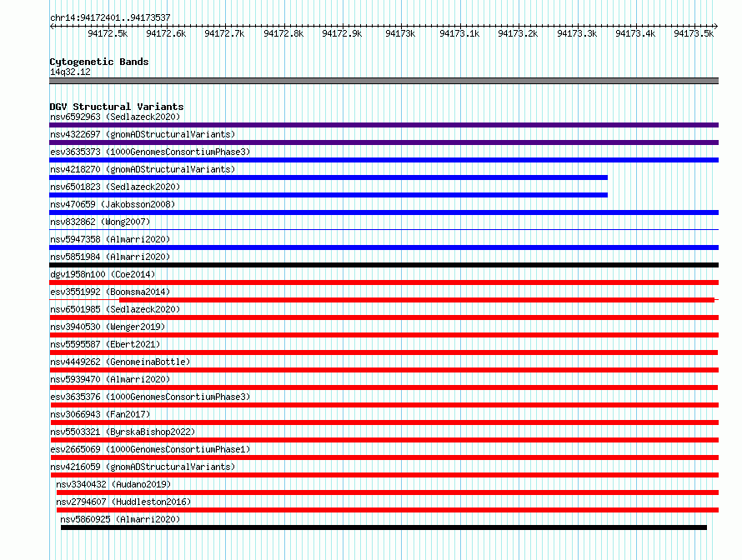This screenshot has width=742, height=560.
Task: Click the Cytogenetic Bands track title
Action: pos(99,62)
